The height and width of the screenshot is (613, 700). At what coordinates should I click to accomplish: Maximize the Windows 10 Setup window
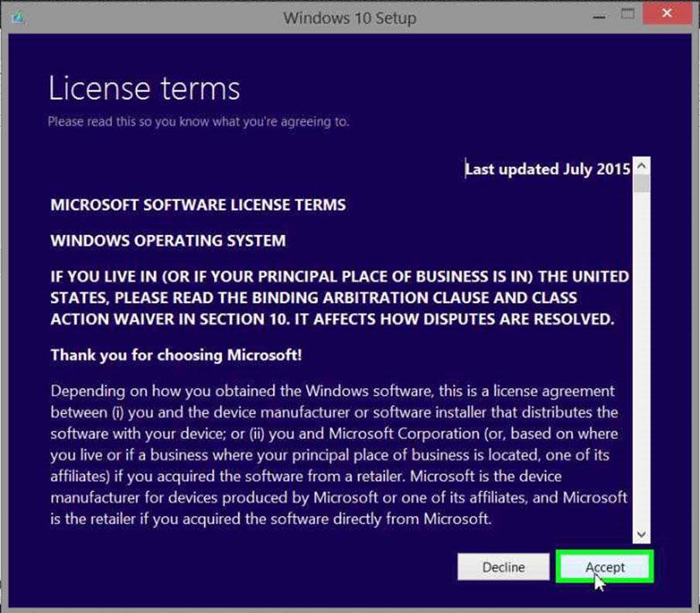click(627, 15)
